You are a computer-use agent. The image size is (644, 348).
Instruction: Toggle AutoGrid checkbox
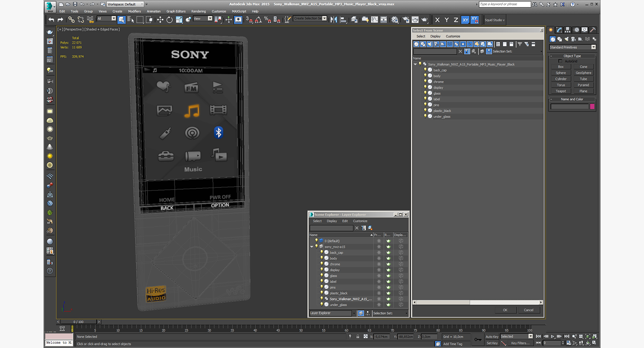coord(560,61)
